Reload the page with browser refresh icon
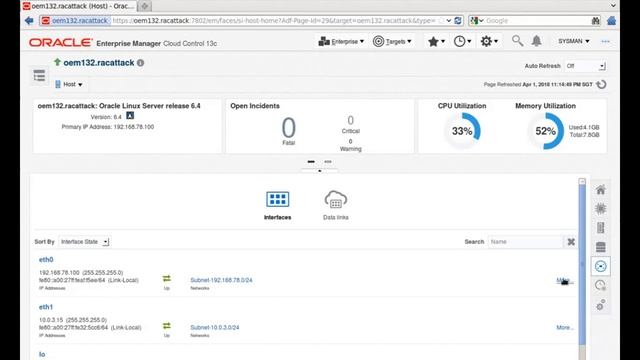This screenshot has width=640, height=360. point(458,20)
